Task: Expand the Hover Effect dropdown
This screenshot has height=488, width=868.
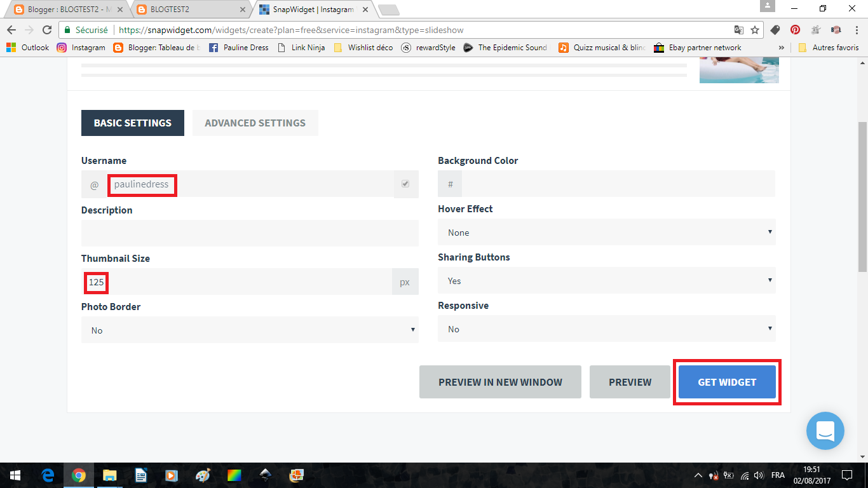Action: click(x=606, y=233)
